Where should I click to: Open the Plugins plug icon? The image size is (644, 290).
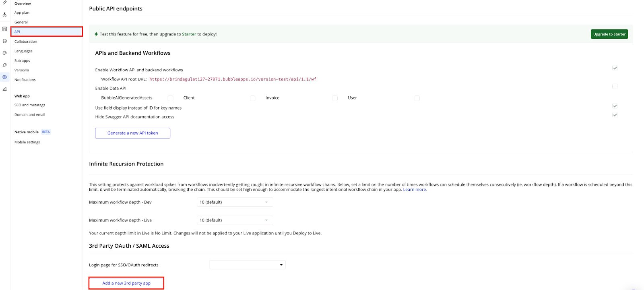coord(4,65)
